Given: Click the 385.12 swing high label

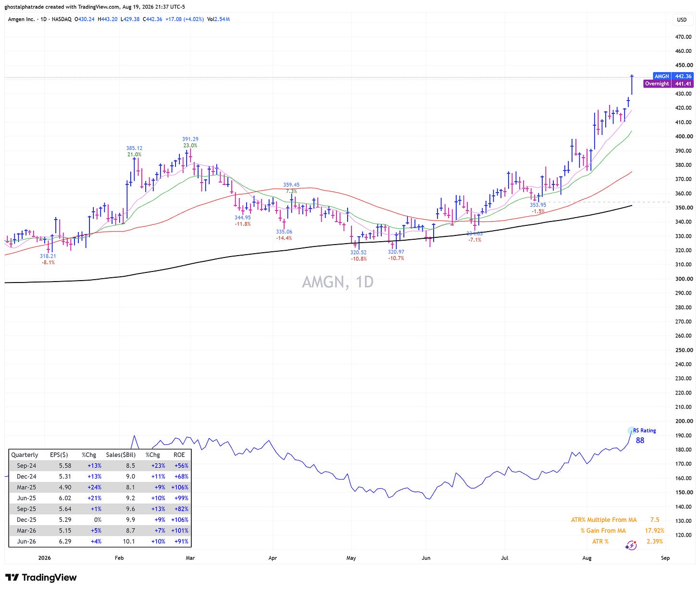Looking at the screenshot, I should 134,148.
